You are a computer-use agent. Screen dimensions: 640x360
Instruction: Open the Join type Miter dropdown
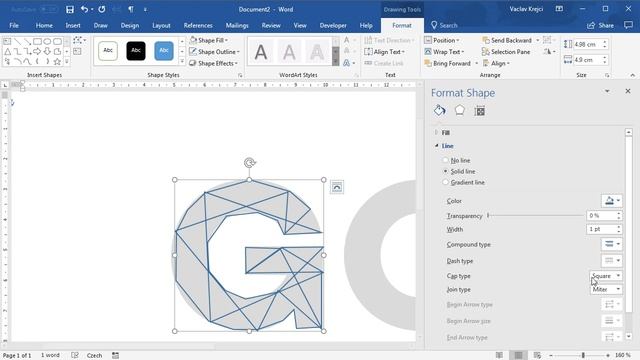click(x=606, y=289)
